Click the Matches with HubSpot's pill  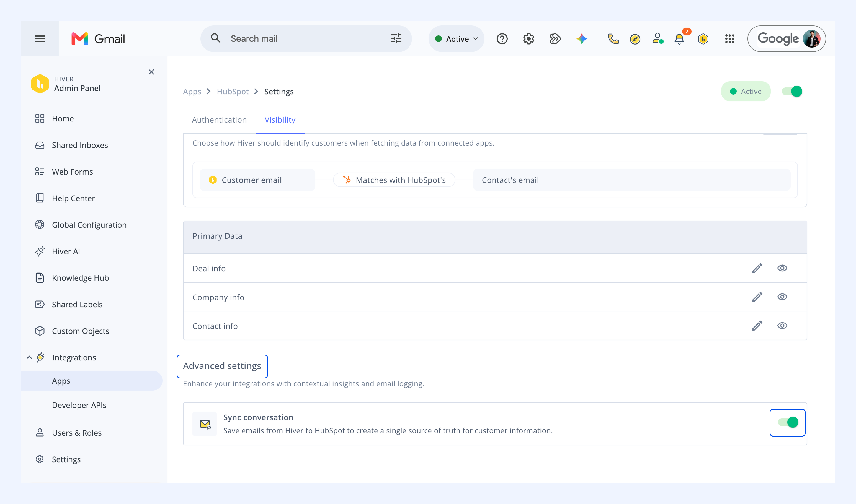pos(394,180)
